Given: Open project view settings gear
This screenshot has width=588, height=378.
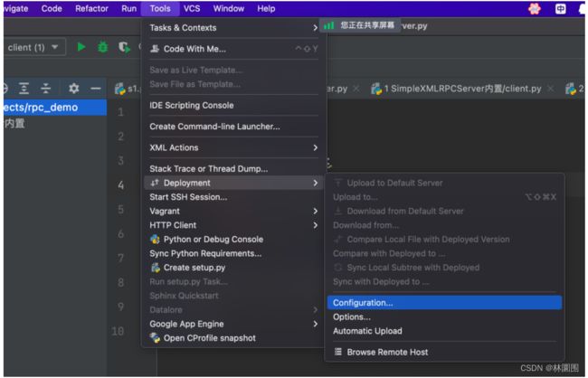Looking at the screenshot, I should click(x=74, y=89).
